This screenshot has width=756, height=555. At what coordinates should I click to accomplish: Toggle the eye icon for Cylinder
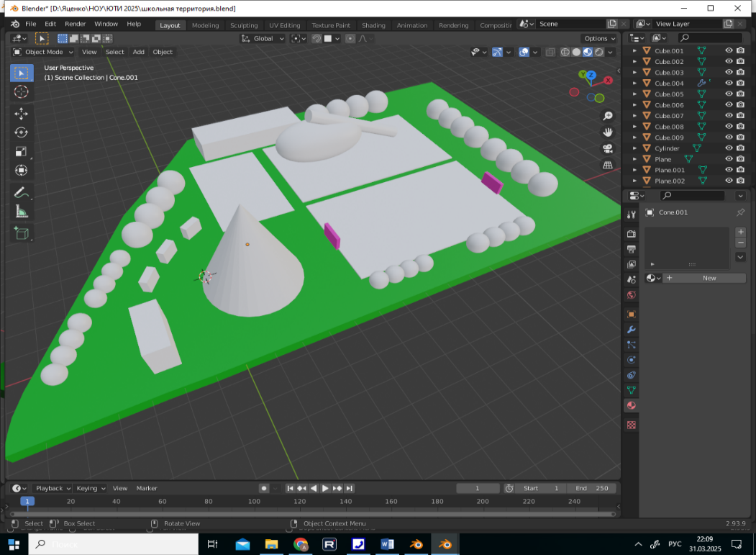pyautogui.click(x=729, y=148)
